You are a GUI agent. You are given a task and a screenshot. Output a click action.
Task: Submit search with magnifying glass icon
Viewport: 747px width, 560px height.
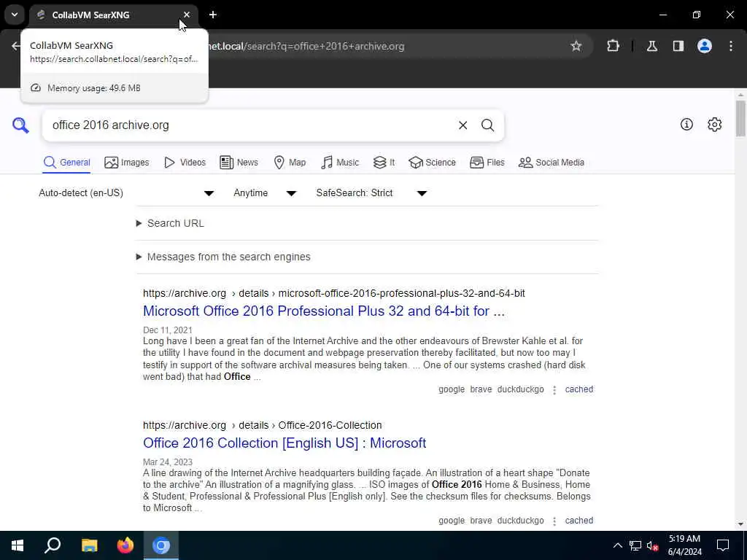pyautogui.click(x=487, y=125)
